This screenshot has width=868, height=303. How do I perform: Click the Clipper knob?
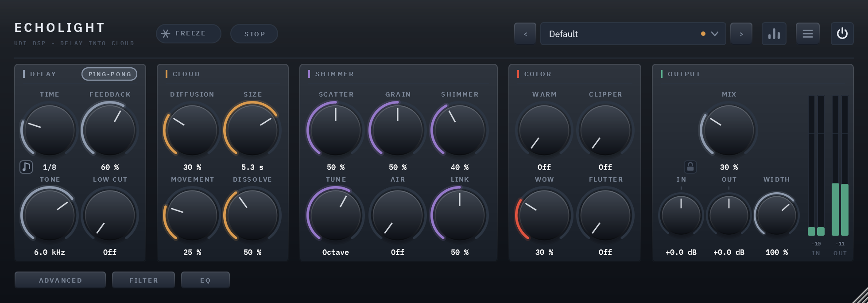coord(605,130)
